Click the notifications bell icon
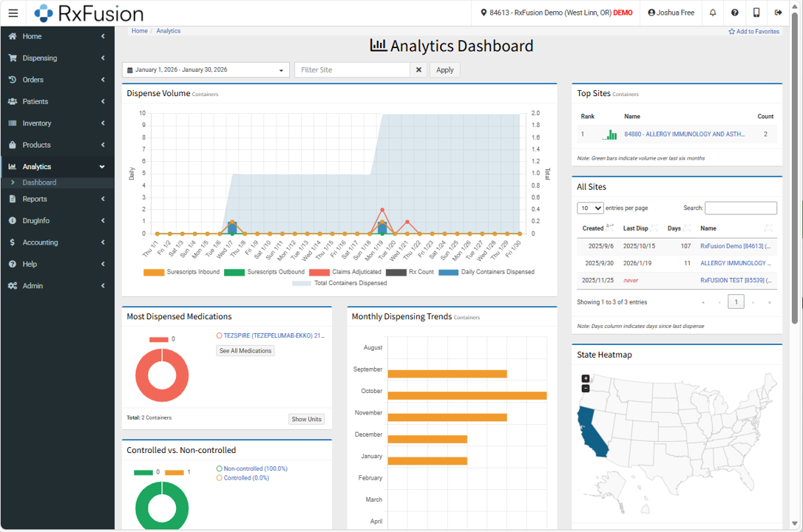 pos(711,12)
